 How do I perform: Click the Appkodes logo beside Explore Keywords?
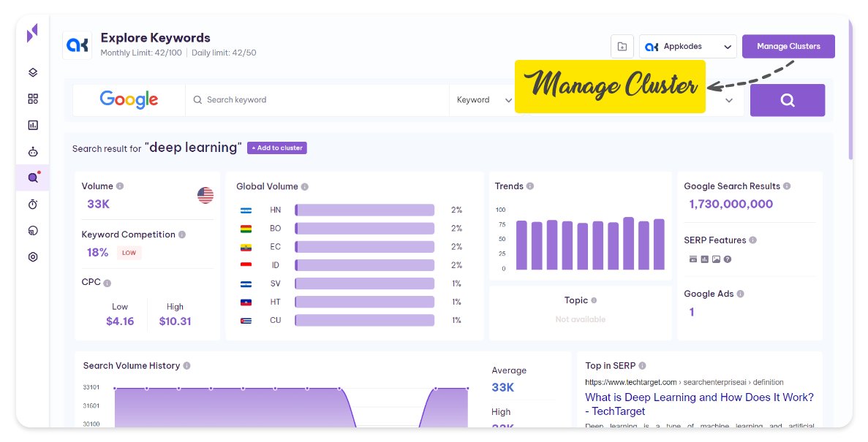(78, 45)
